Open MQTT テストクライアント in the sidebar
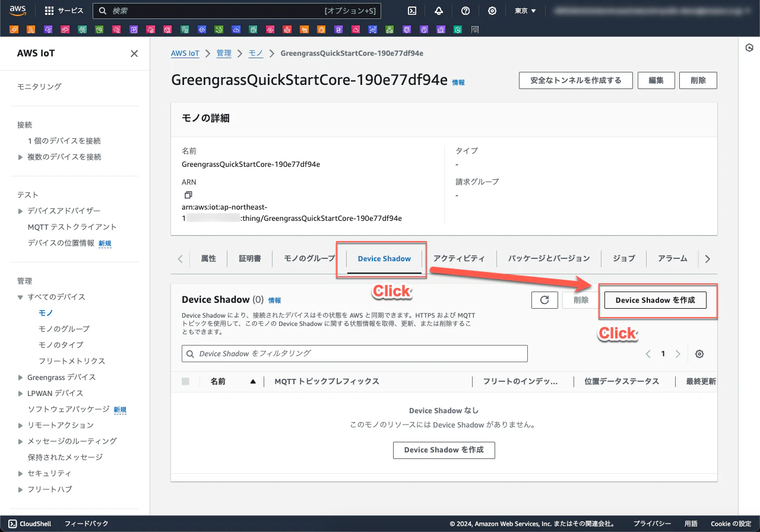The width and height of the screenshot is (760, 532). 72,227
